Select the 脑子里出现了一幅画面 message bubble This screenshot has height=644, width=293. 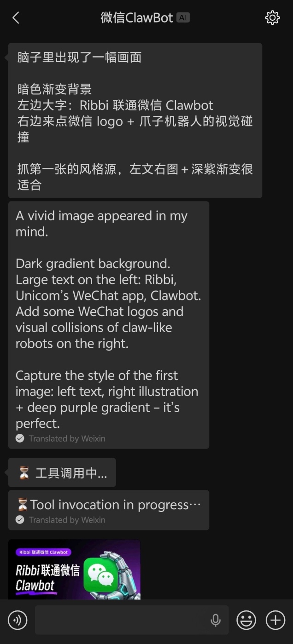(135, 121)
